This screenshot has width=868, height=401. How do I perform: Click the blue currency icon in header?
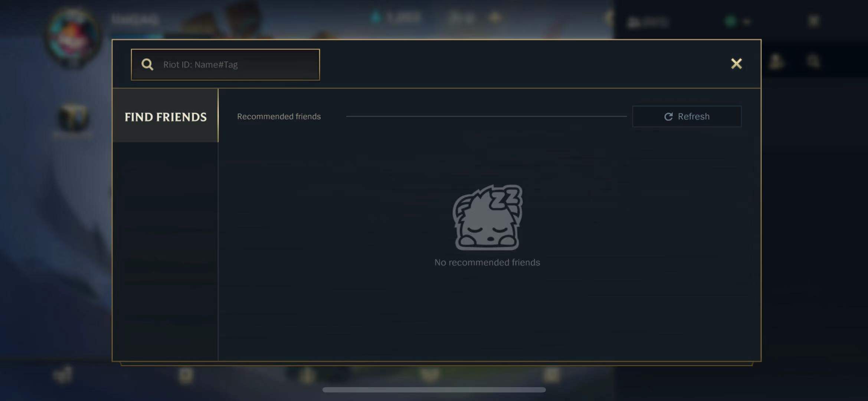click(376, 17)
